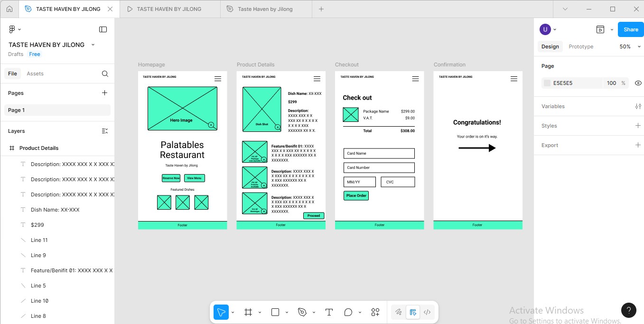Select the Text tool
644x324 pixels.
click(328, 312)
